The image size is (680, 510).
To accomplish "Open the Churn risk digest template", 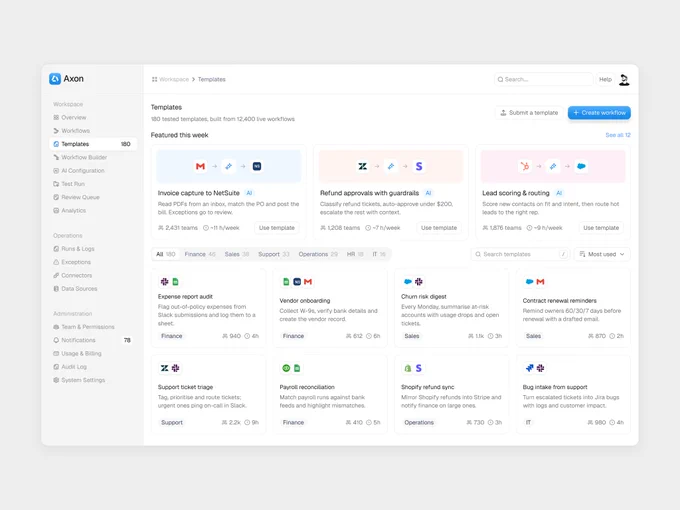I will (451, 308).
